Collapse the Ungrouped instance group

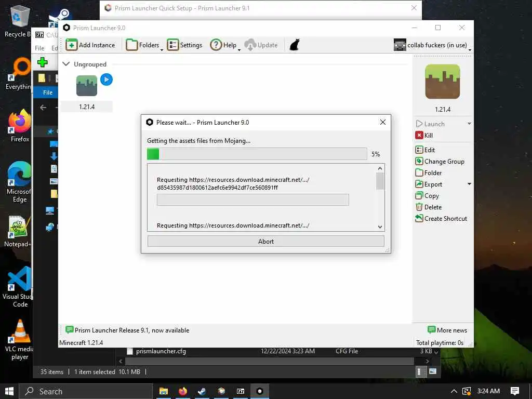(66, 64)
